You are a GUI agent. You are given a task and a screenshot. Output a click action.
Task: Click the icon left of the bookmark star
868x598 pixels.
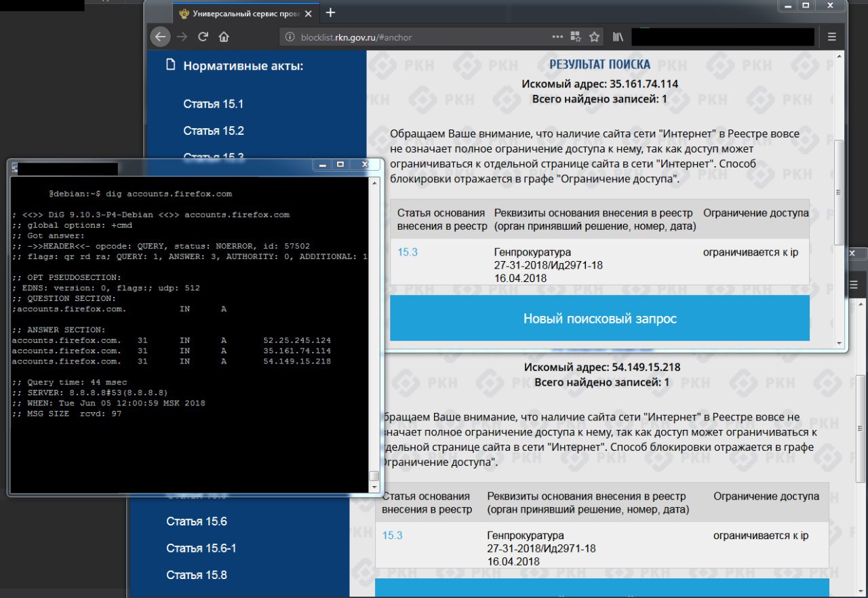(576, 37)
